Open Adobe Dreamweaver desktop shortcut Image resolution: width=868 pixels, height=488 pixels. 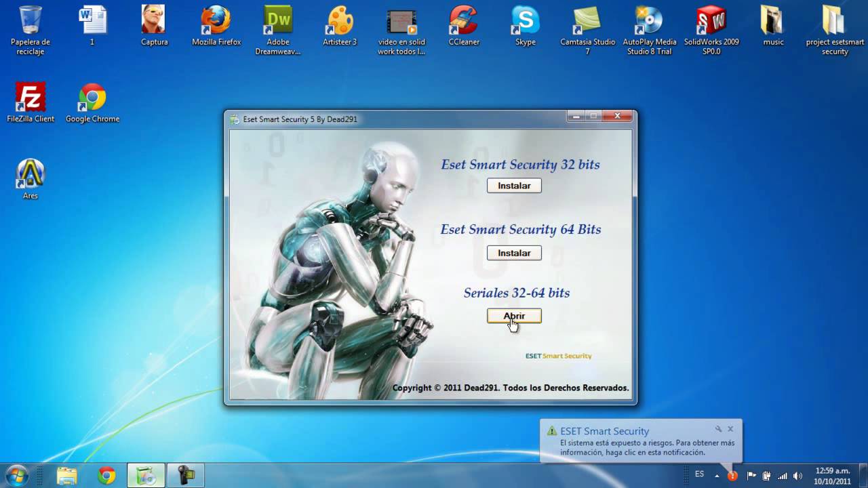(x=278, y=30)
